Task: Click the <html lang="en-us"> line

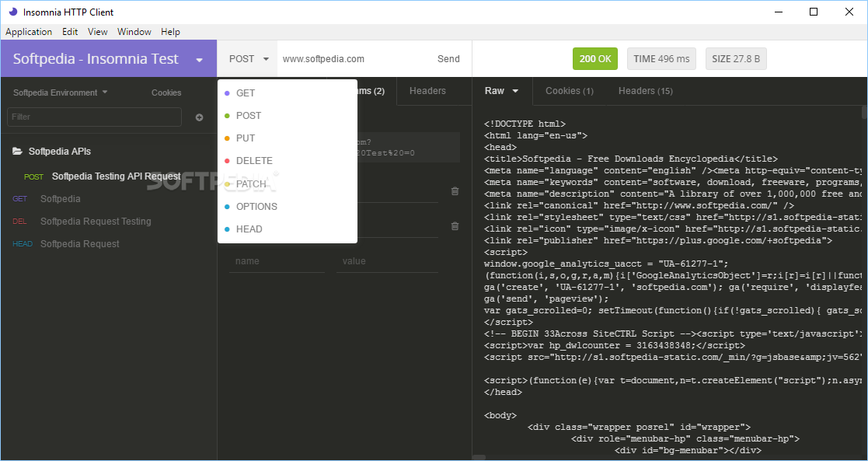Action: tap(535, 135)
